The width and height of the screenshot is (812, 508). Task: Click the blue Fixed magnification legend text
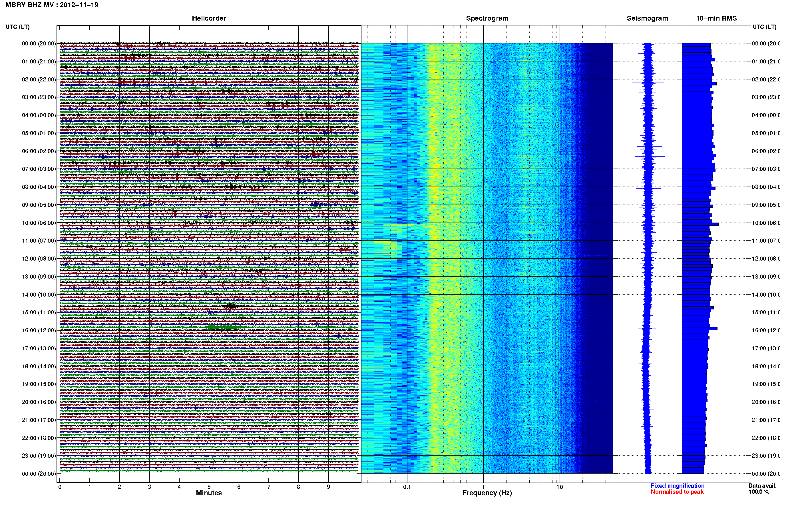click(678, 485)
